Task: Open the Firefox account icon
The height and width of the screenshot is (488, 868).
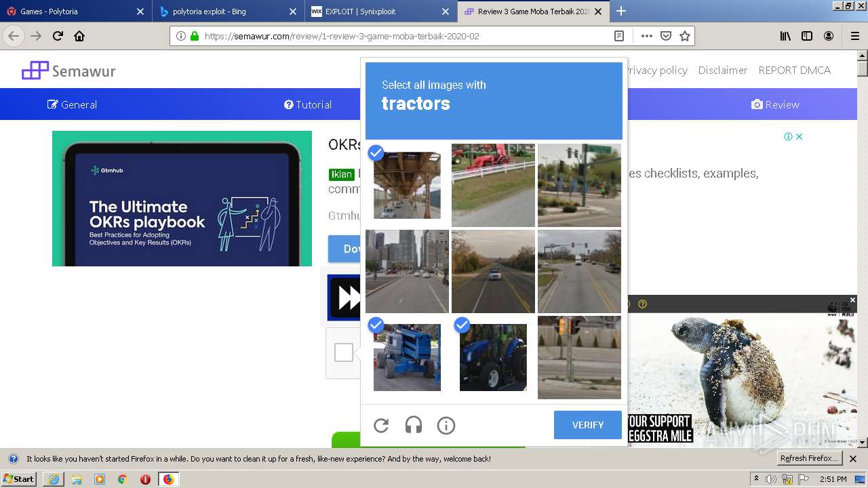Action: pyautogui.click(x=829, y=36)
